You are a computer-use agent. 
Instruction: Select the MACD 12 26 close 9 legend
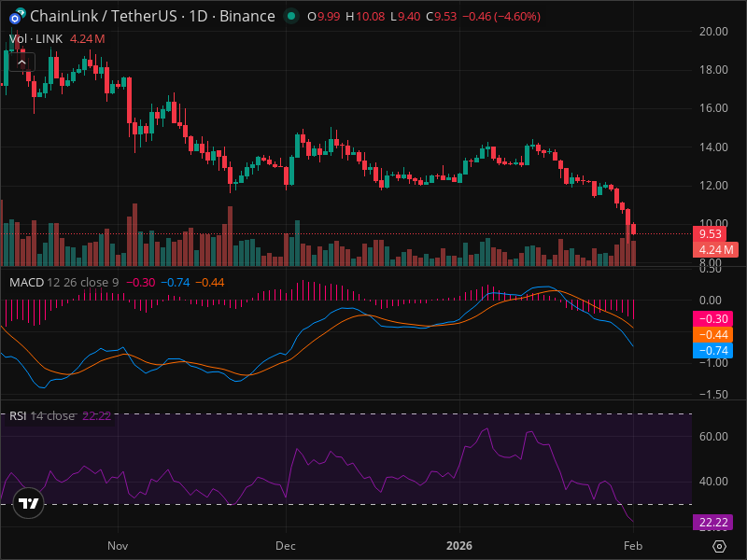(x=63, y=283)
